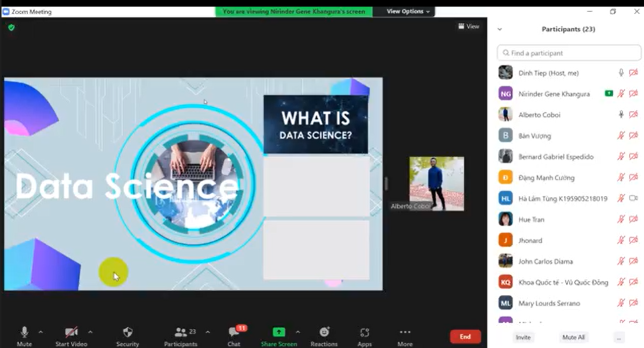
Task: Toggle Alberto Coboi's microphone icon
Action: coord(621,115)
